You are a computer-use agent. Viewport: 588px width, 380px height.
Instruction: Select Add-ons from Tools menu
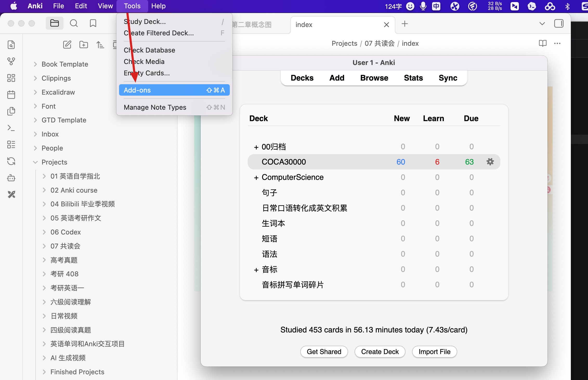[174, 90]
